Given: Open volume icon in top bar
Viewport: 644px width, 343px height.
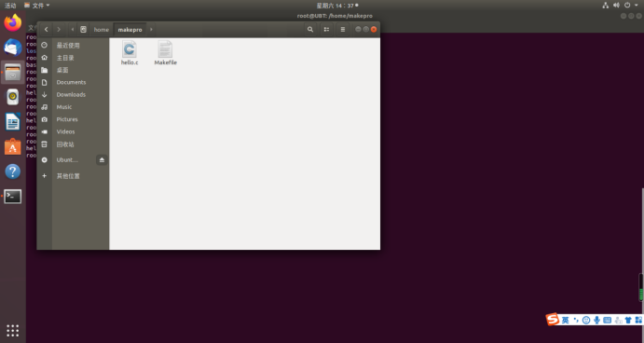Looking at the screenshot, I should point(616,6).
